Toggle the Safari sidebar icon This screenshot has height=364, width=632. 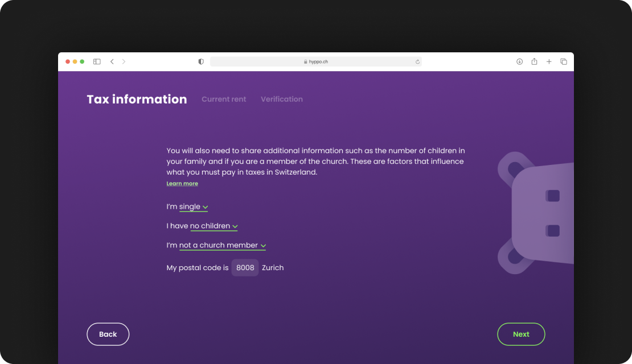pos(97,61)
